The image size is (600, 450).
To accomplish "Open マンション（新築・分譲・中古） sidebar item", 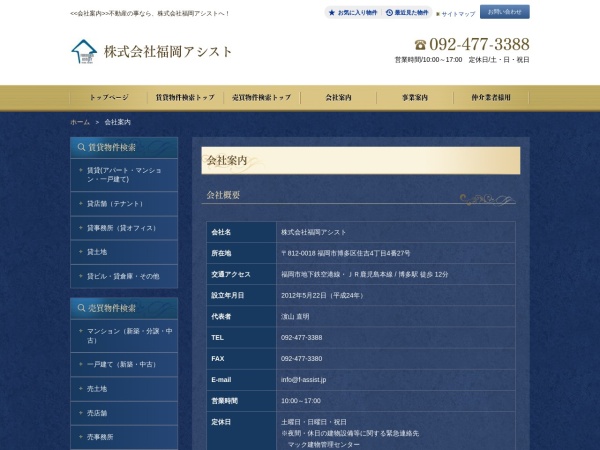I will (124, 336).
